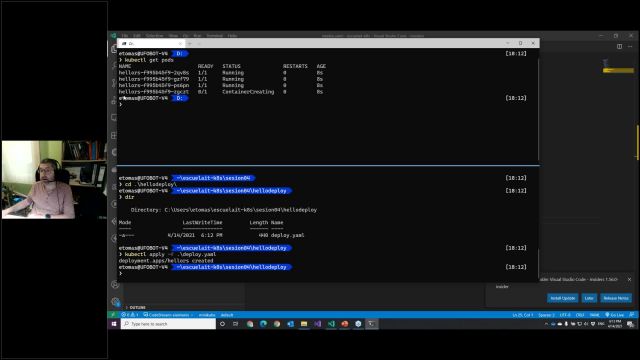Change encoding via UTF-8 entry
640x360 pixels.
tap(565, 315)
